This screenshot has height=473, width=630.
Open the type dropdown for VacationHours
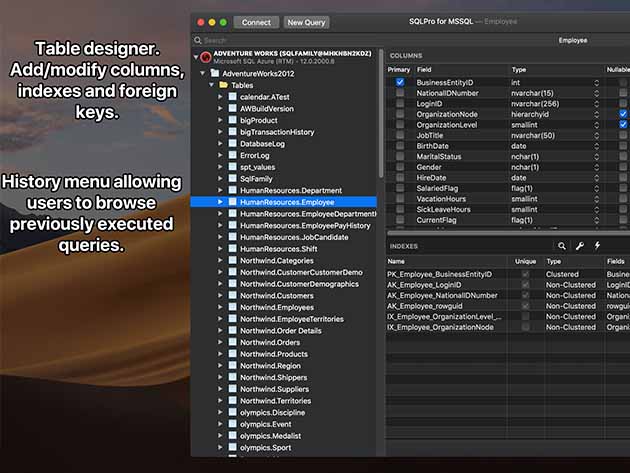596,199
